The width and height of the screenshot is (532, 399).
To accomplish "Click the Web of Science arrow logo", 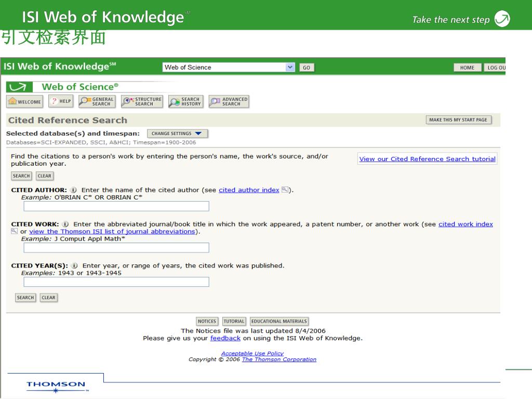I will [19, 87].
